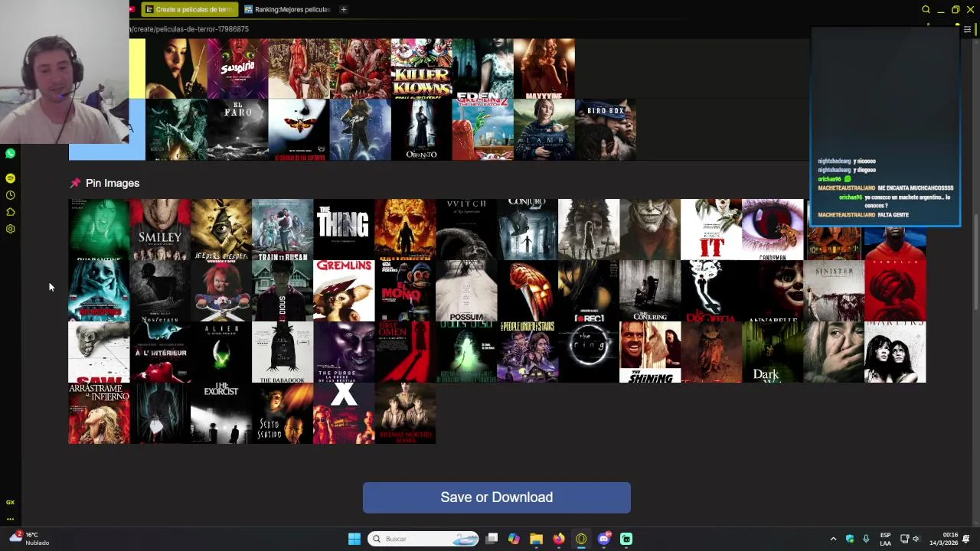
Task: Click the address bar URL text
Action: (189, 29)
